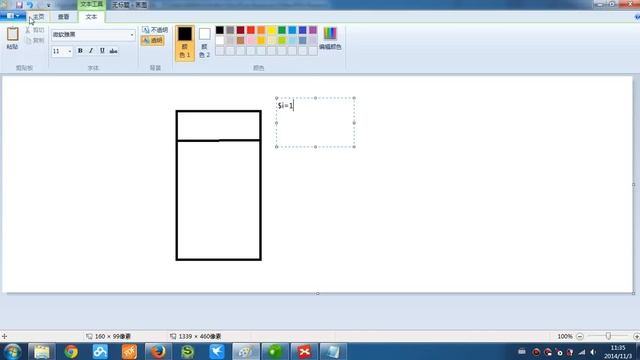This screenshot has height=360, width=640.
Task: Open the quick access toolbar customize arrow
Action: pyautogui.click(x=49, y=5)
